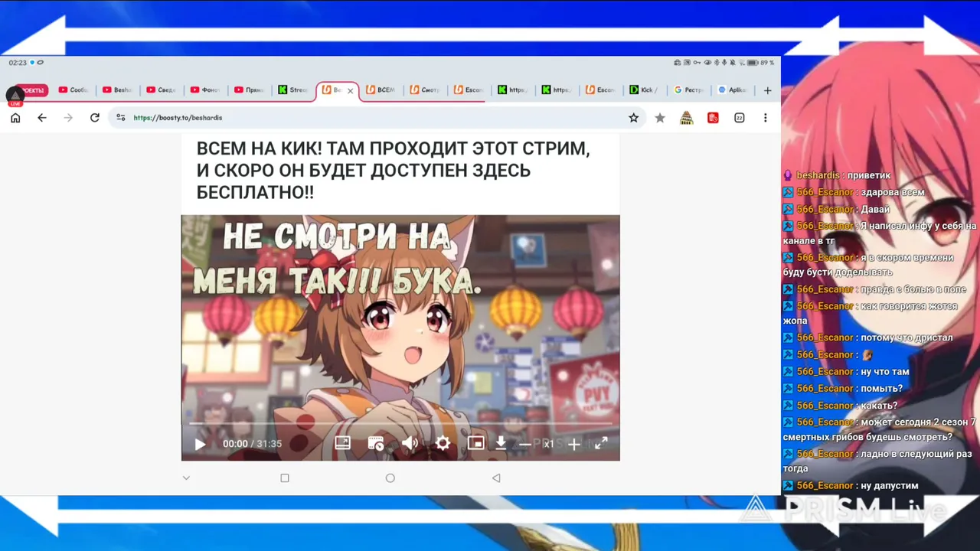The image size is (980, 551).
Task: Switch to the first Boosty 'Escan' tab
Action: click(x=469, y=90)
